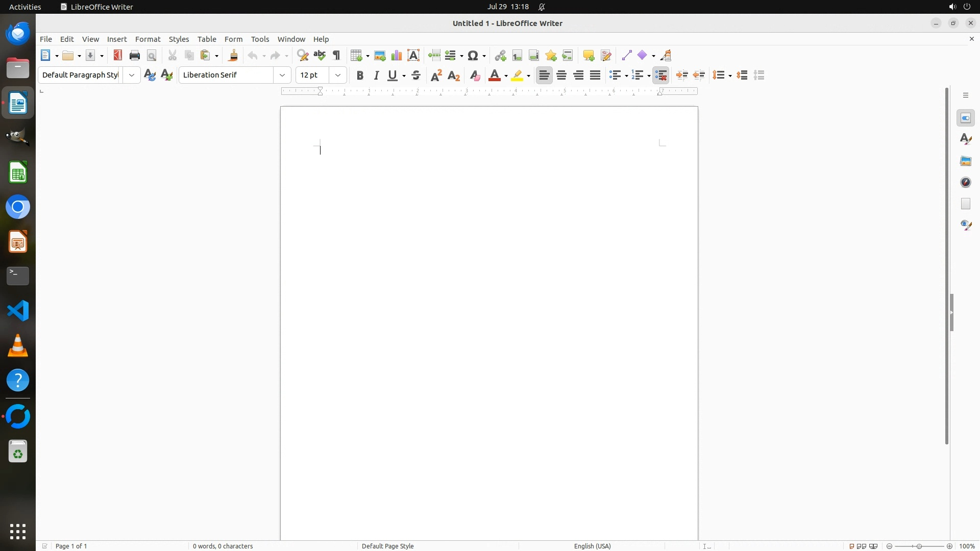Insert a chart into document
This screenshot has height=551, width=980.
pos(397,56)
